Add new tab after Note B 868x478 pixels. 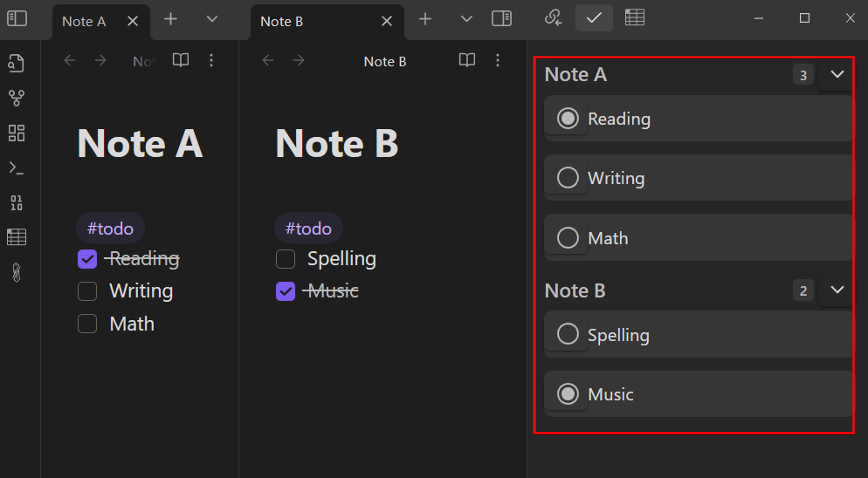(425, 19)
